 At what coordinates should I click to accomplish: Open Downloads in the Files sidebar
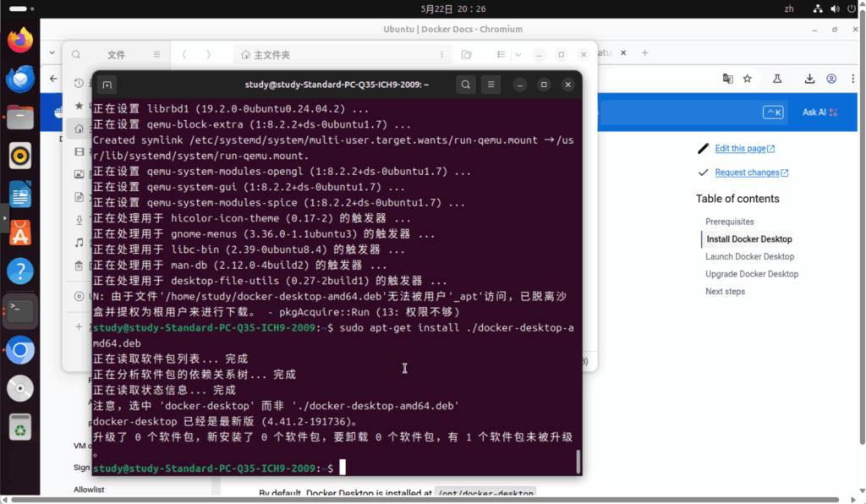(x=79, y=220)
